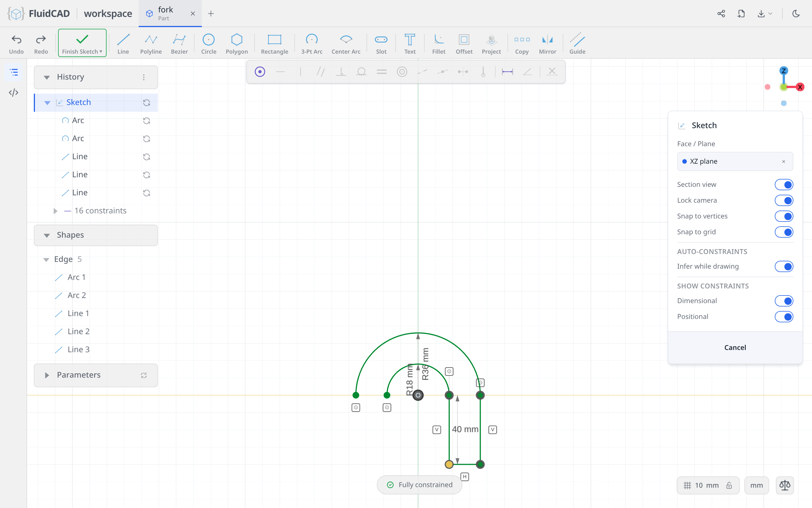
Task: Add a new tab with plus
Action: point(211,14)
